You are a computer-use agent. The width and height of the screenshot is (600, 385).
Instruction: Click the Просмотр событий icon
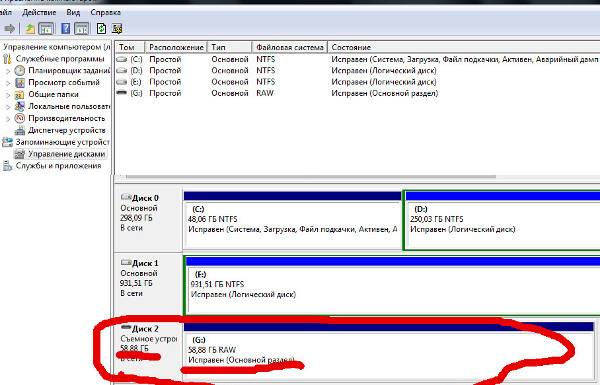[20, 83]
